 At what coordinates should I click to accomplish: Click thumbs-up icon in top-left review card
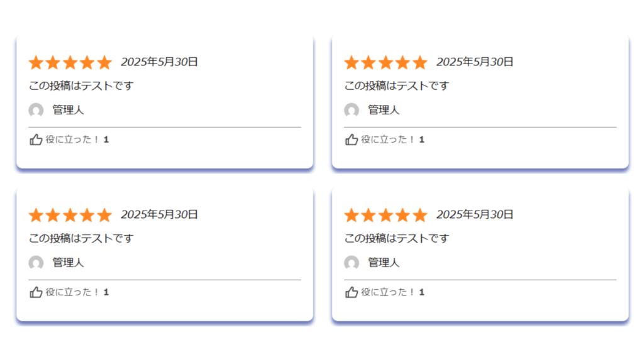[x=36, y=140]
